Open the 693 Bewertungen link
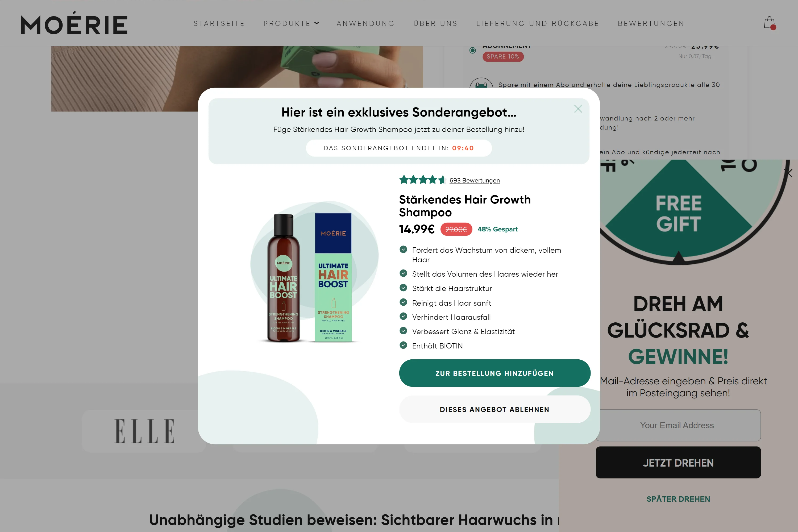The height and width of the screenshot is (532, 798). pyautogui.click(x=474, y=181)
